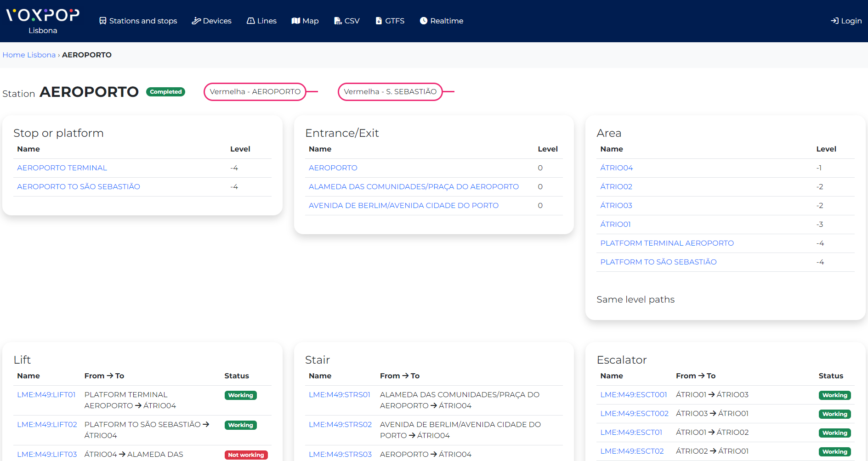Open PLATFORM TO SÃO SEBASTIÃO area

[x=658, y=262]
